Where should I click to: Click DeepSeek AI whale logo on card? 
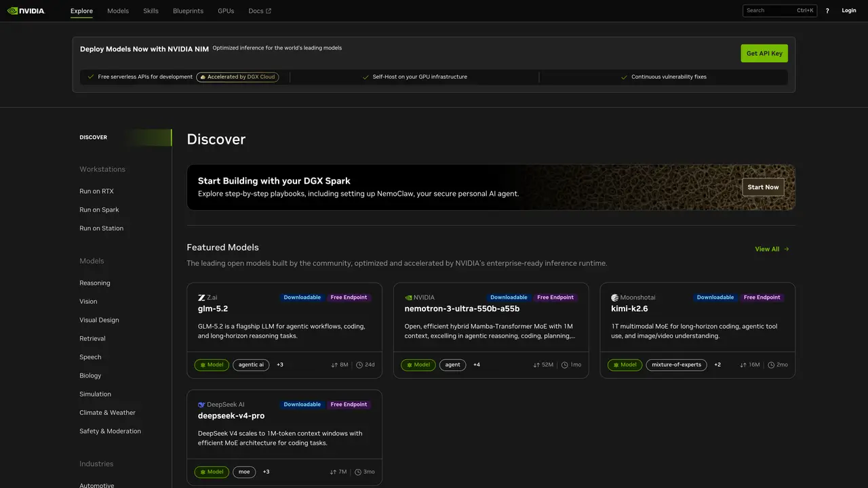tap(201, 405)
